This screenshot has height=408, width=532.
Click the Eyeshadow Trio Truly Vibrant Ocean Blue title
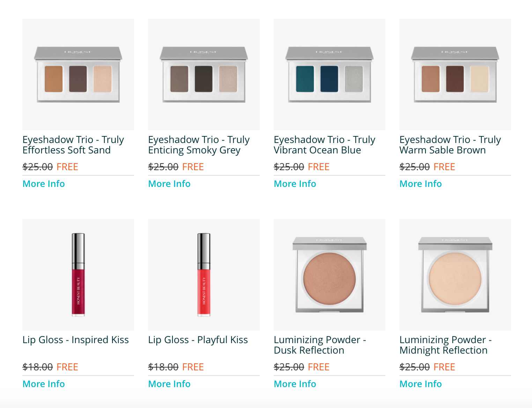coord(324,145)
